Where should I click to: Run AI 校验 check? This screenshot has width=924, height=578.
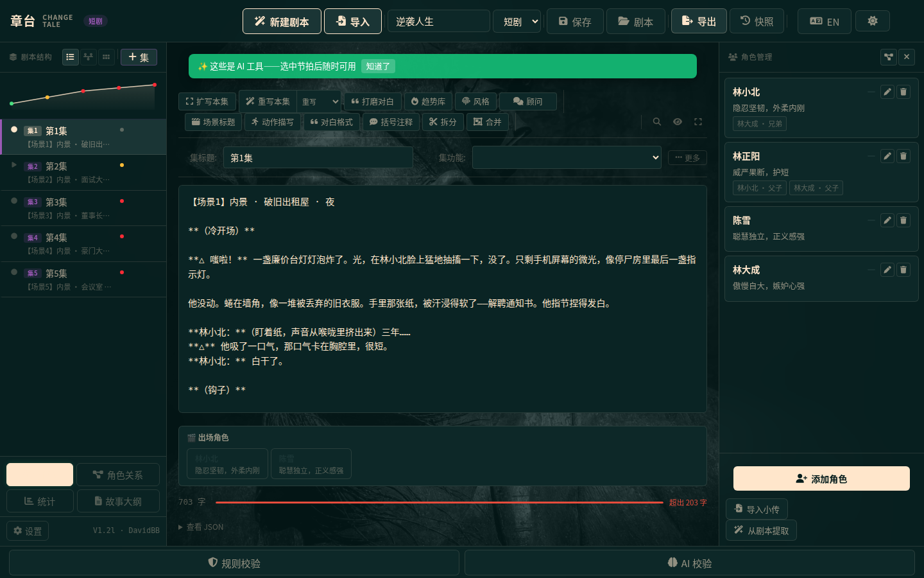(690, 563)
